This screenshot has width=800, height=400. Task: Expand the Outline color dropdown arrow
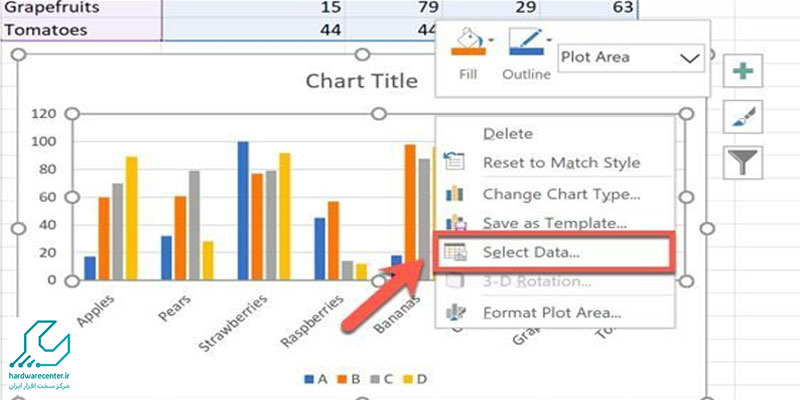(x=549, y=39)
